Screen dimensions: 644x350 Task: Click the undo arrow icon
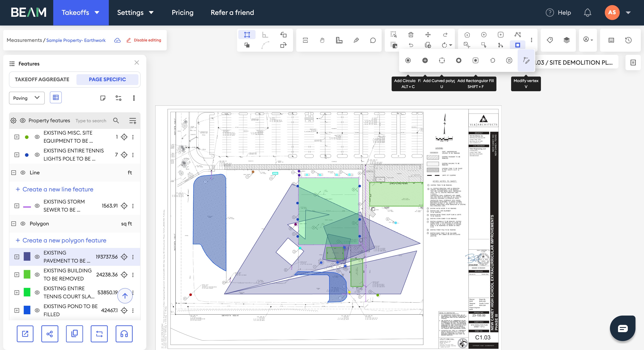coord(411,45)
